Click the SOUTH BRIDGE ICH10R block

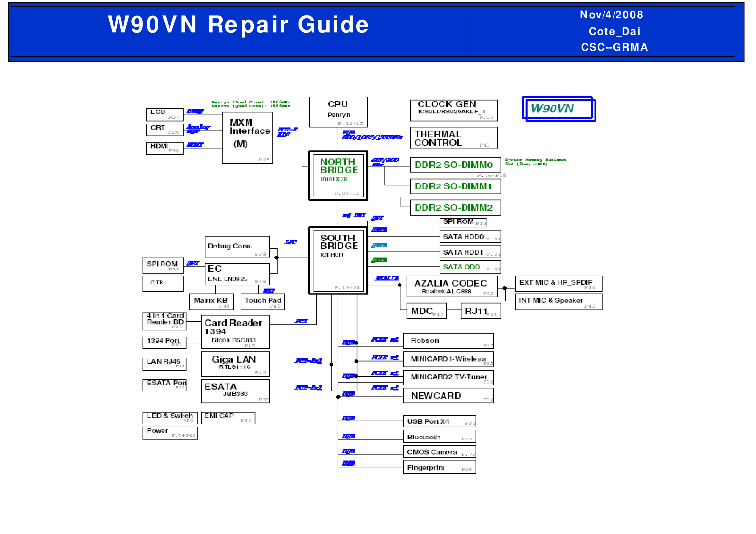click(338, 260)
